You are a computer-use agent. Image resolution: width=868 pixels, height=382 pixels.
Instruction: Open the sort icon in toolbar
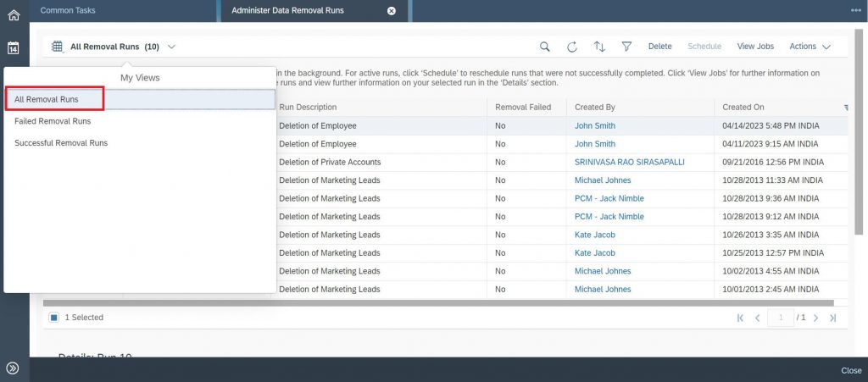(599, 47)
